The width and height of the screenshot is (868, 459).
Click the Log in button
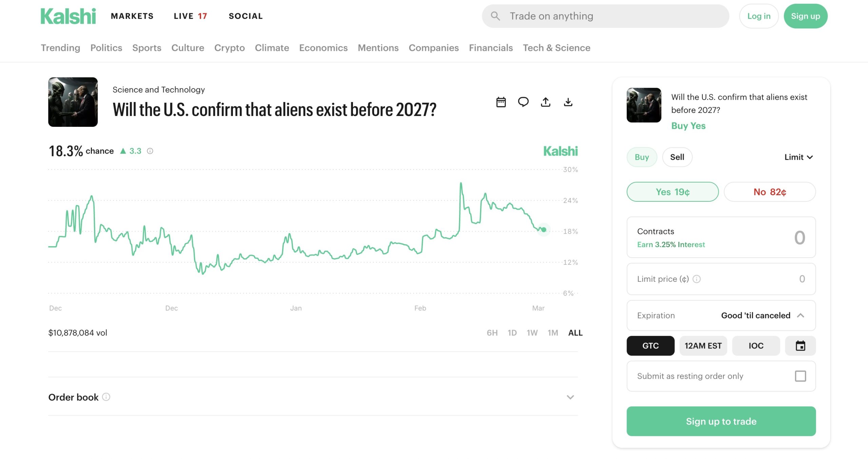759,16
